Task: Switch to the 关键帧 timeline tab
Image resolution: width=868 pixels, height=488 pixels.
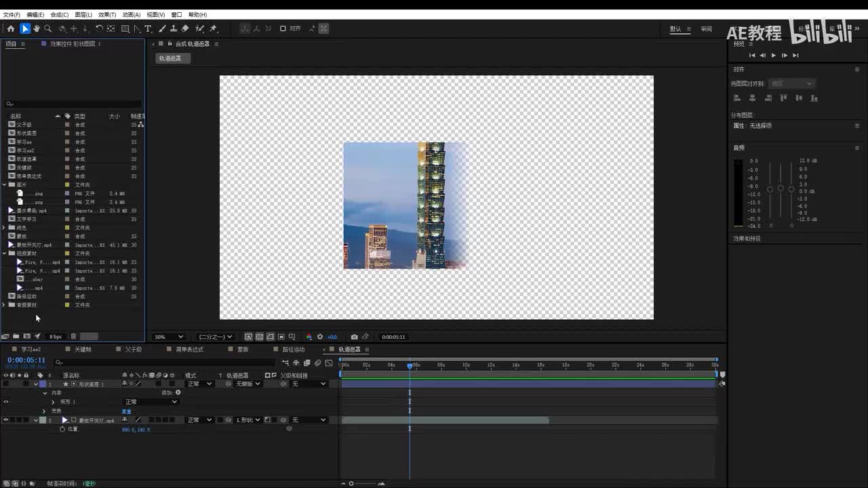Action: tap(83, 350)
